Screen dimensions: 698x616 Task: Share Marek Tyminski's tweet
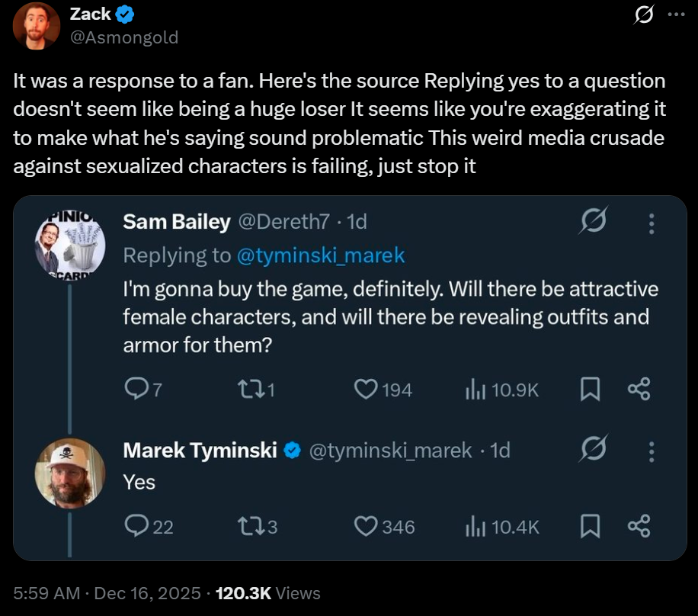pos(638,526)
